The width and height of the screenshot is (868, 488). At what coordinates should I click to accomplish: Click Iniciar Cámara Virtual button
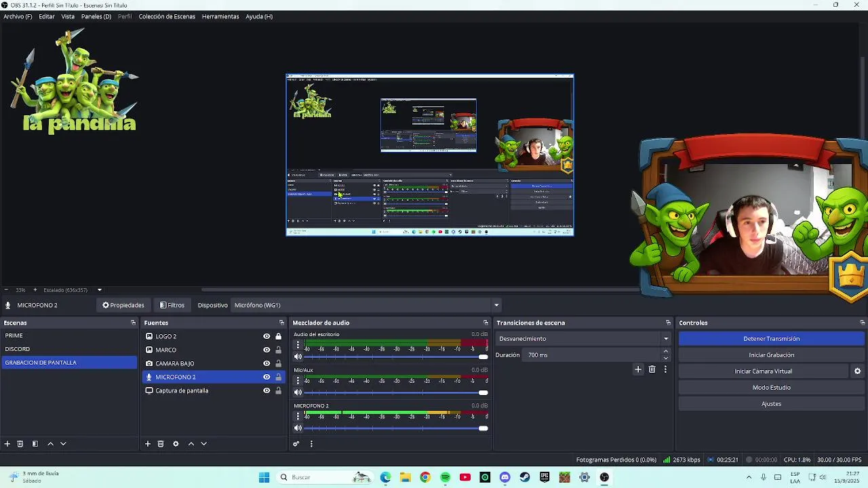point(763,371)
